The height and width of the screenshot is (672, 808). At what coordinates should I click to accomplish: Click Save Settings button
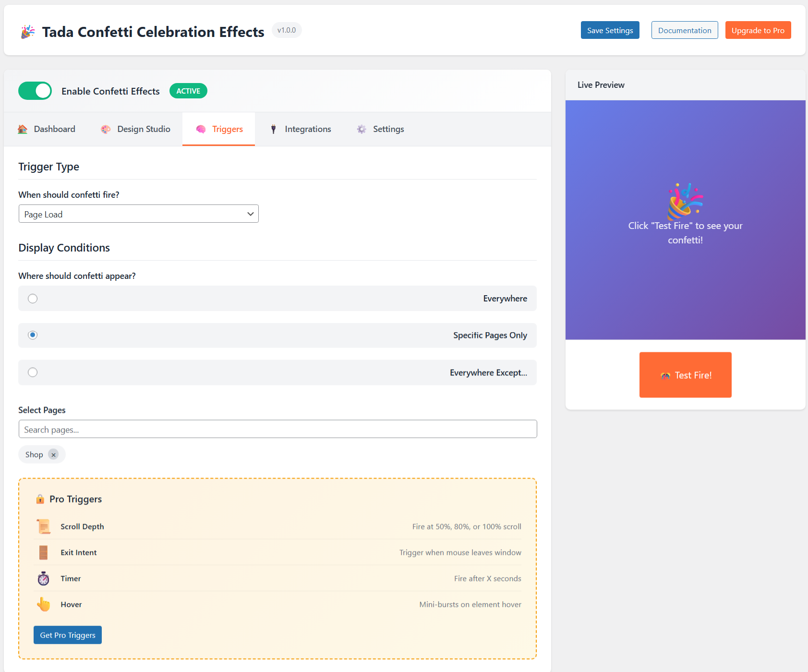point(610,30)
